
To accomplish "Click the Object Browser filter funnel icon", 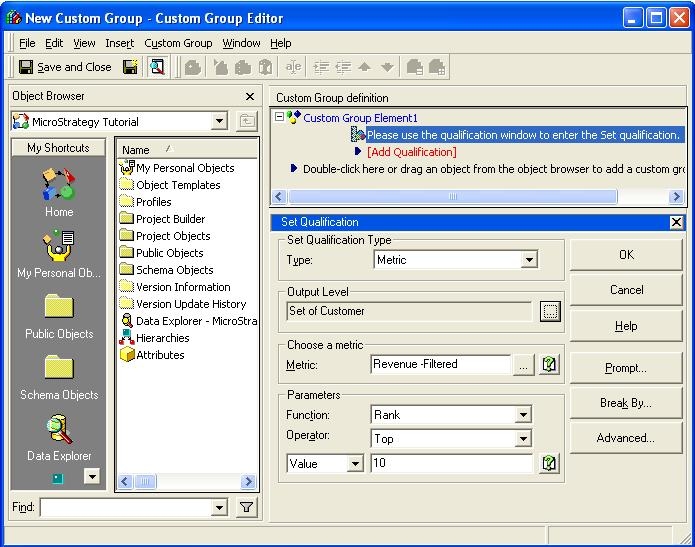I will [x=246, y=507].
